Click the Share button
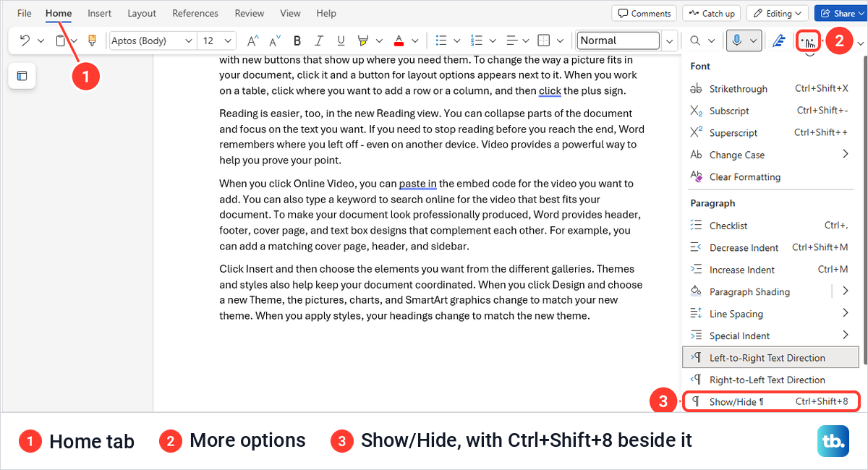The height and width of the screenshot is (470, 868). pyautogui.click(x=841, y=13)
